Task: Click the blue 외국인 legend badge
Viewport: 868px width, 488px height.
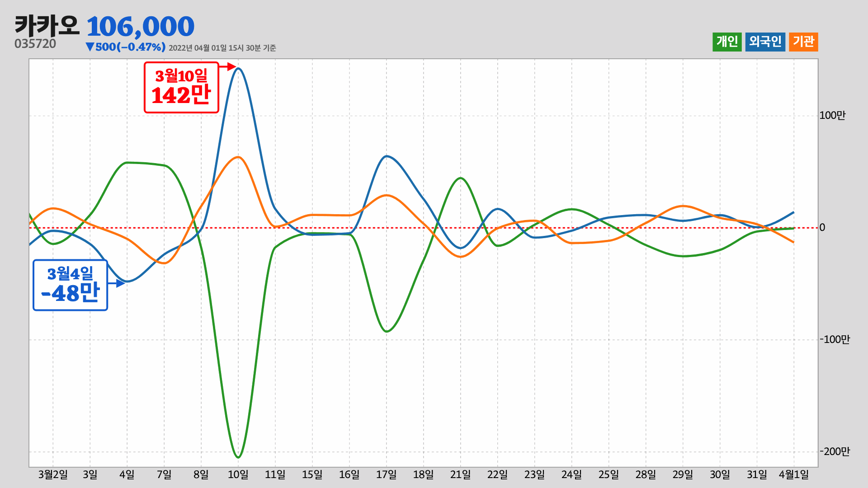Action: (765, 42)
